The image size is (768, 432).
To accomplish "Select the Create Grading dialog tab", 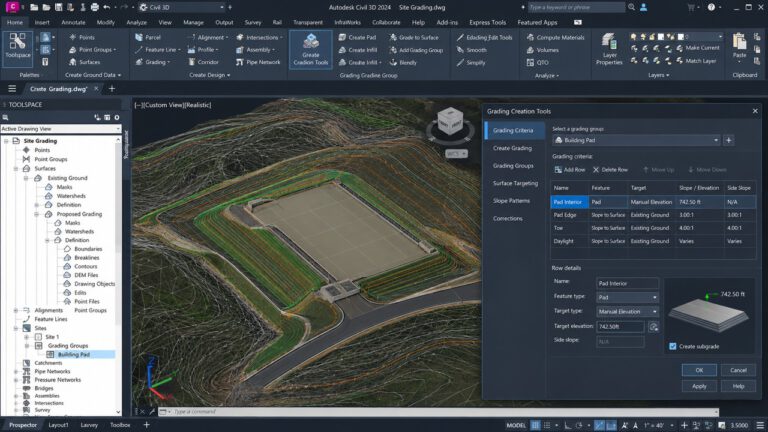I will 512,148.
